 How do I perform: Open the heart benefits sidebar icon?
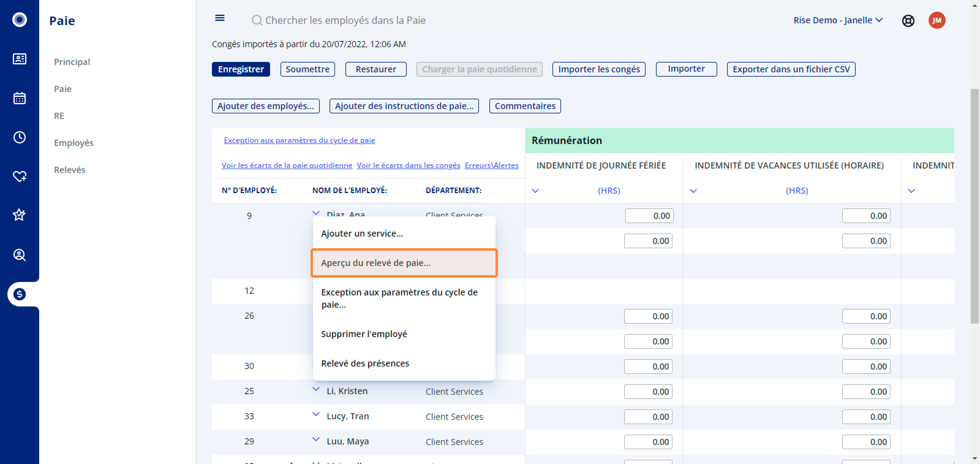pyautogui.click(x=19, y=176)
